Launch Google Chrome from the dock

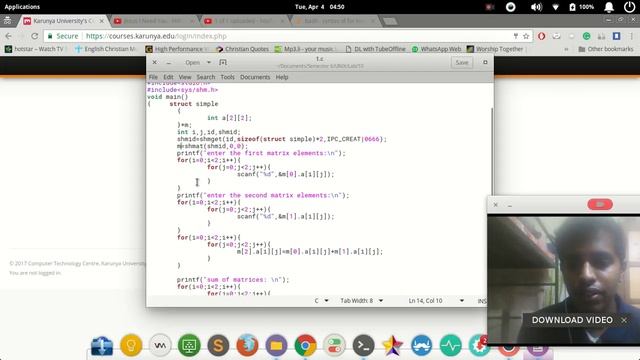[x=305, y=346]
